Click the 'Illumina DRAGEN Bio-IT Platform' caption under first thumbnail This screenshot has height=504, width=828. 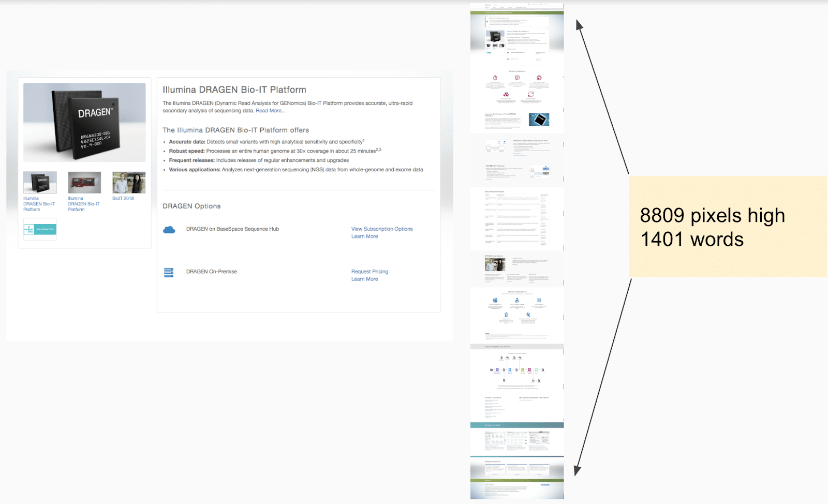click(x=39, y=204)
